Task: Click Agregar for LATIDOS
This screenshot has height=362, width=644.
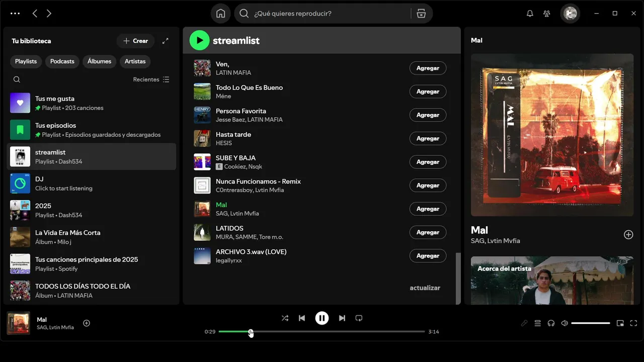Action: coord(428,232)
